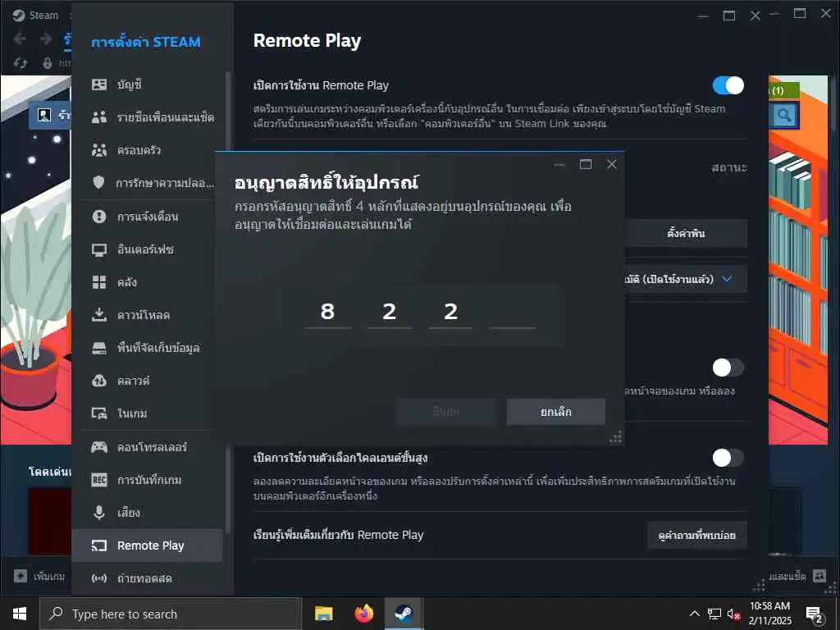The image size is (840, 630).
Task: Open ถ่ายทอดสด broadcast icon
Action: click(99, 578)
